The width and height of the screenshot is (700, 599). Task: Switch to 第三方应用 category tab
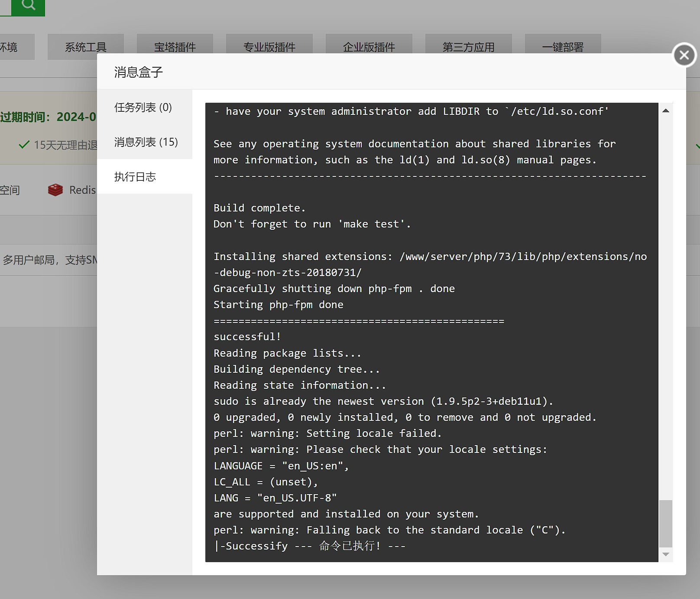point(469,47)
